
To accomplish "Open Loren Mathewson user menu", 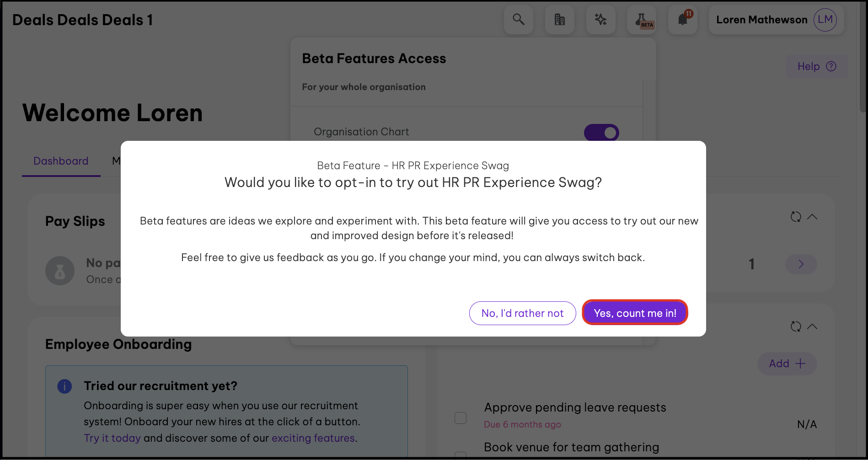I will pyautogui.click(x=761, y=20).
